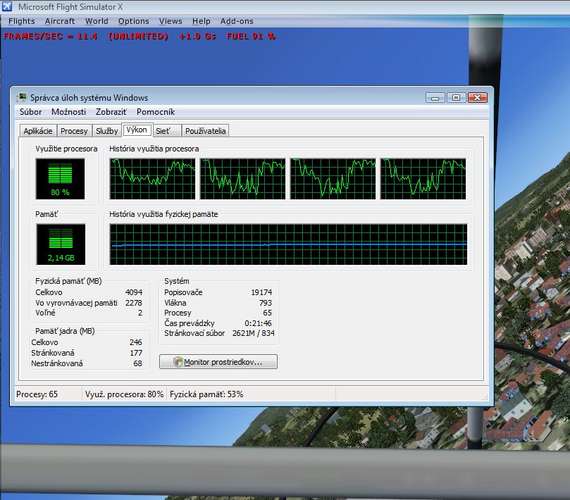This screenshot has height=500, width=570.
Task: Click the Task Manager window icon
Action: [22, 97]
